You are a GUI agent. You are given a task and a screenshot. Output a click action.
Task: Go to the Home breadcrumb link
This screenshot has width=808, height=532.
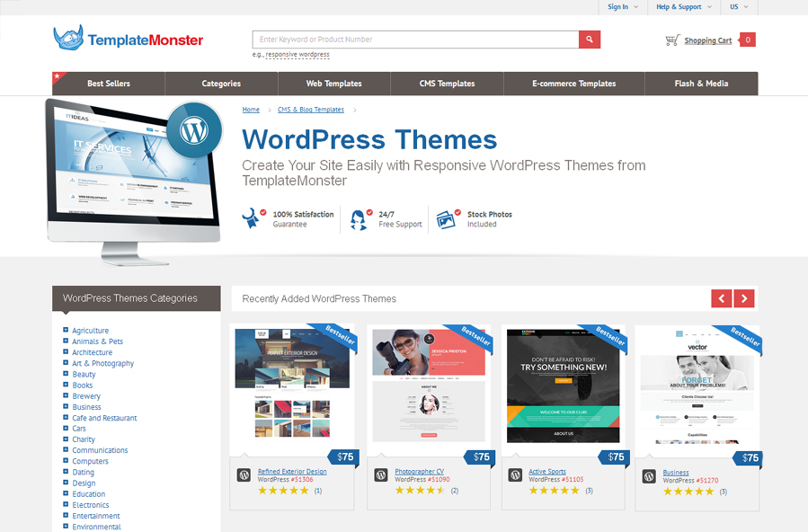[251, 110]
